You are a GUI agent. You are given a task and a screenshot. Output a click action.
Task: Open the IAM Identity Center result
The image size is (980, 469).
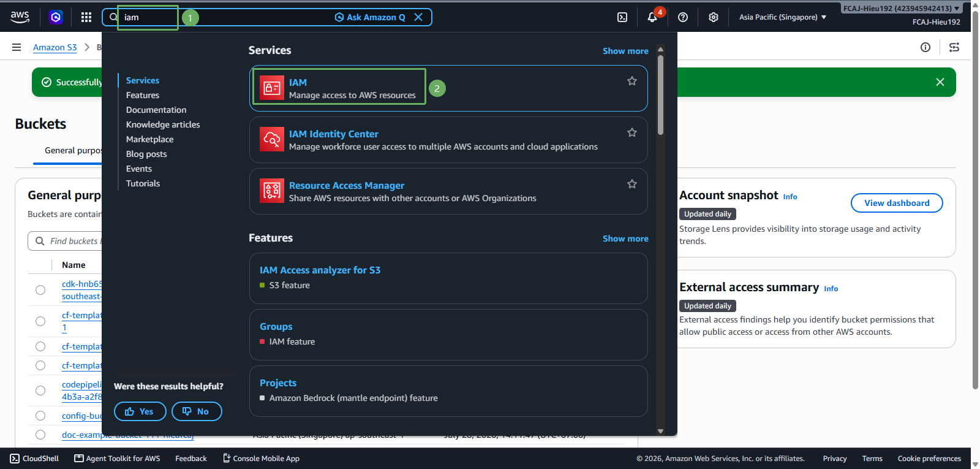pos(334,134)
